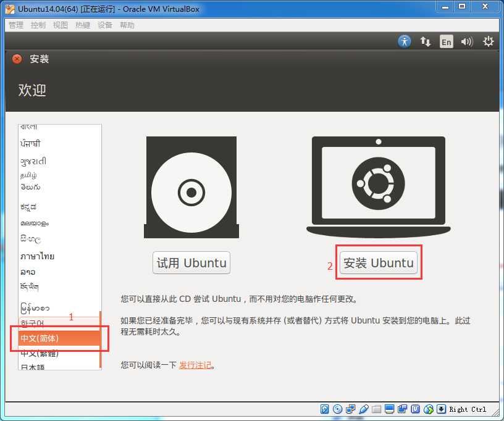Image resolution: width=504 pixels, height=421 pixels.
Task: Click the shared folders status icon
Action: [376, 409]
